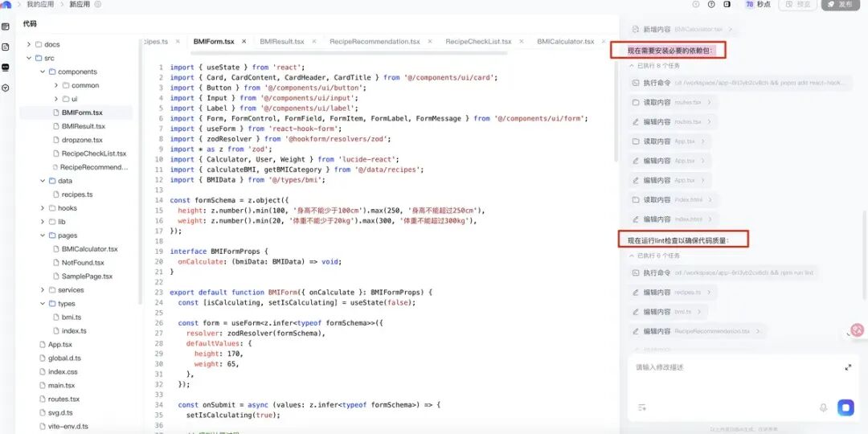Click the blue stop generation button

point(845,407)
